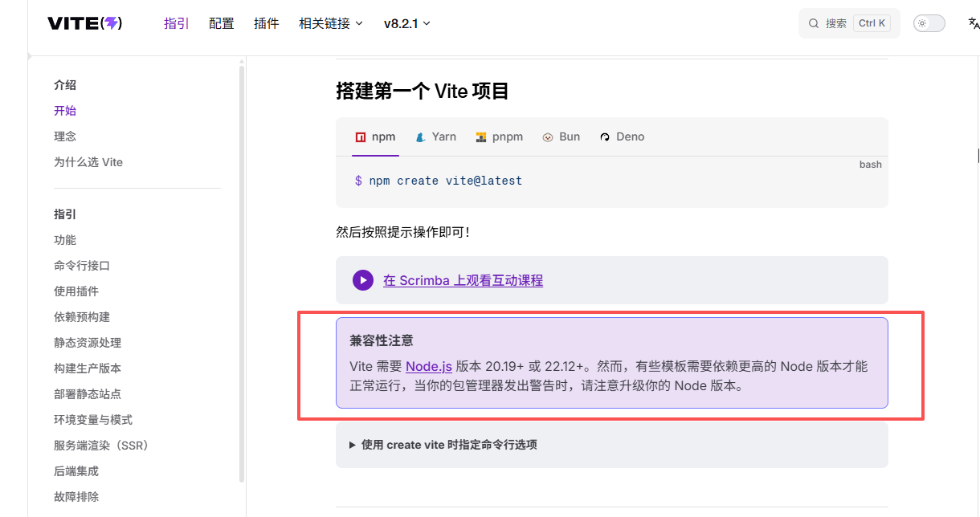980x517 pixels.
Task: Click the sidebar vertical scrollbar
Action: [242, 273]
